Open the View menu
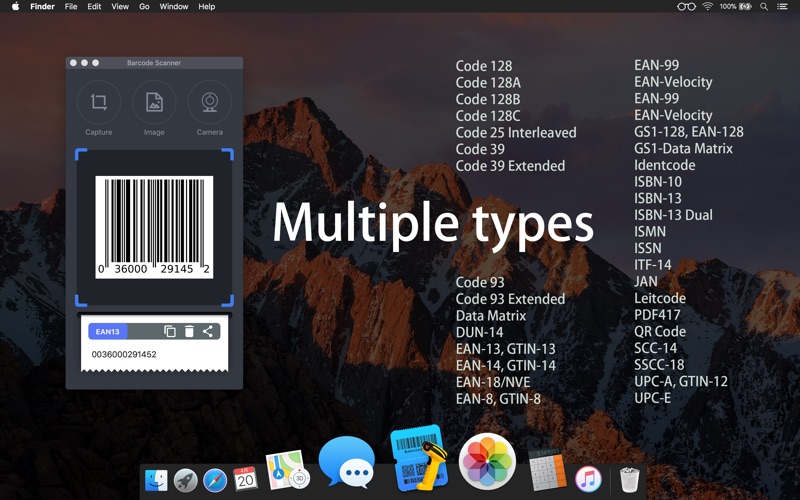This screenshot has height=500, width=800. [x=120, y=7]
